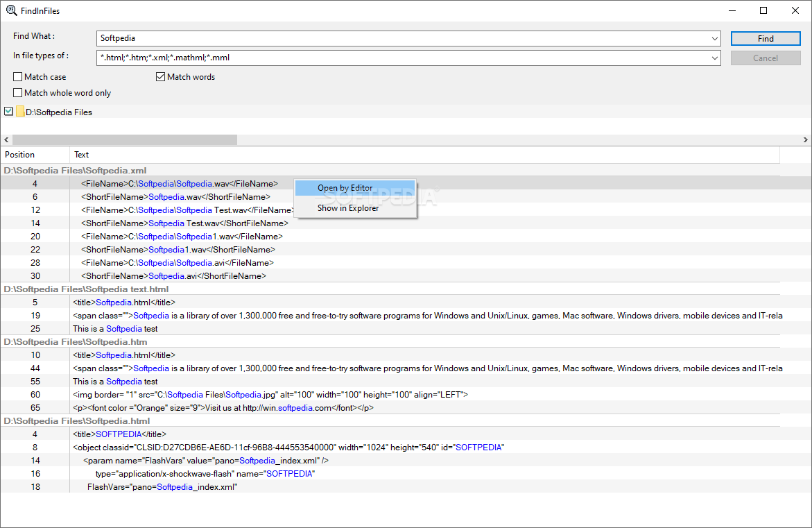The image size is (812, 528).
Task: Select the ShortFileName Softpedia Test.wav result row
Action: [406, 223]
